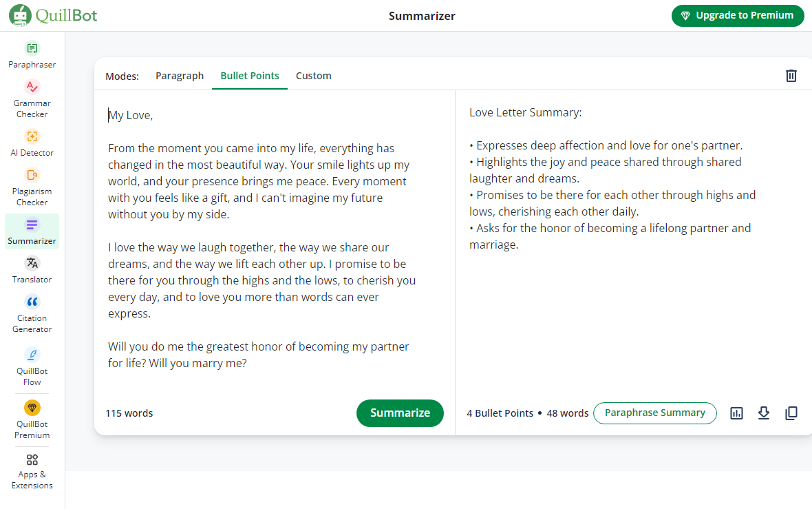
Task: Click Upgrade to Premium button
Action: (738, 16)
